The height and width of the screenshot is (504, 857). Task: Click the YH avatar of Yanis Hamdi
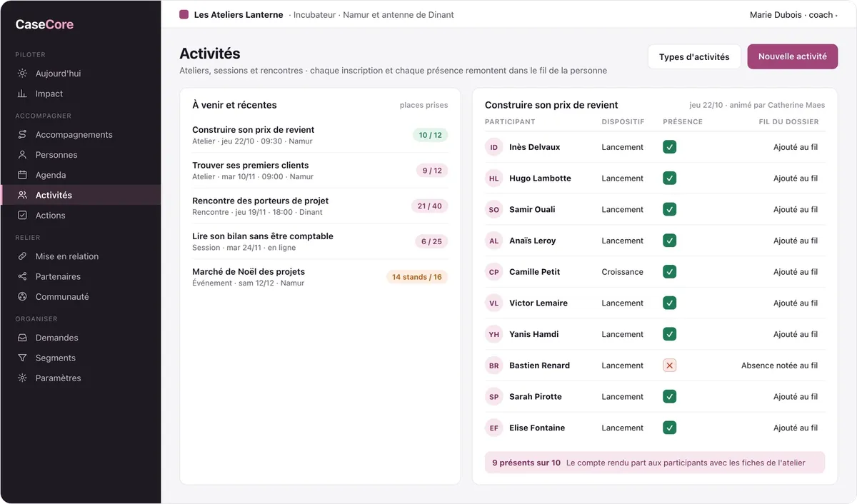point(494,334)
